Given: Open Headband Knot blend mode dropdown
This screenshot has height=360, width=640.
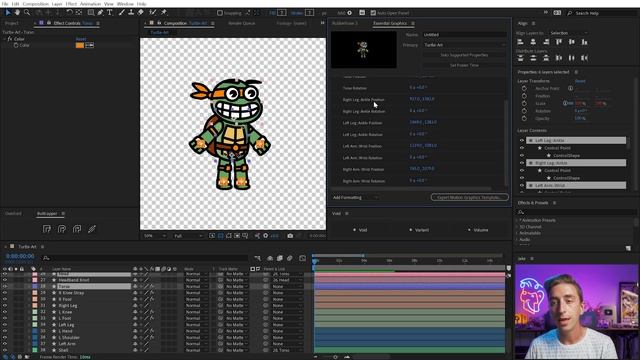Looking at the screenshot, I should coord(195,280).
